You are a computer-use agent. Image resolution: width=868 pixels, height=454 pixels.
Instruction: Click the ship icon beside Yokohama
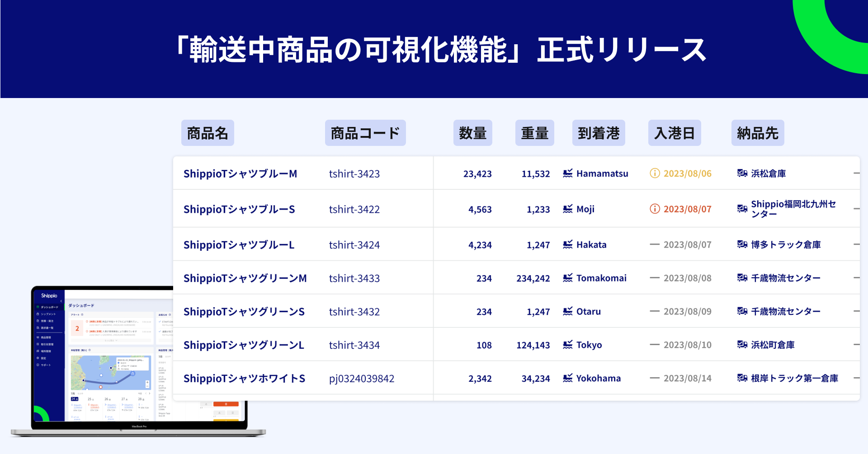pyautogui.click(x=568, y=379)
